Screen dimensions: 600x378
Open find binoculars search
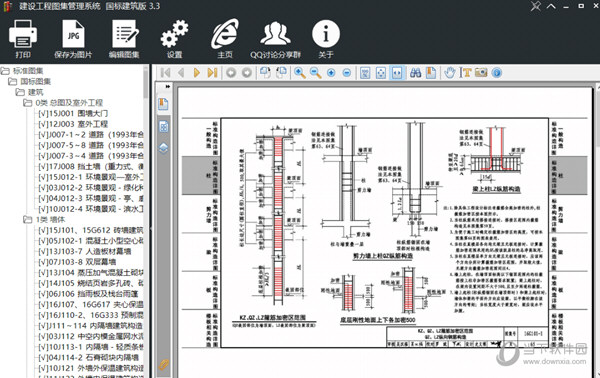click(416, 73)
